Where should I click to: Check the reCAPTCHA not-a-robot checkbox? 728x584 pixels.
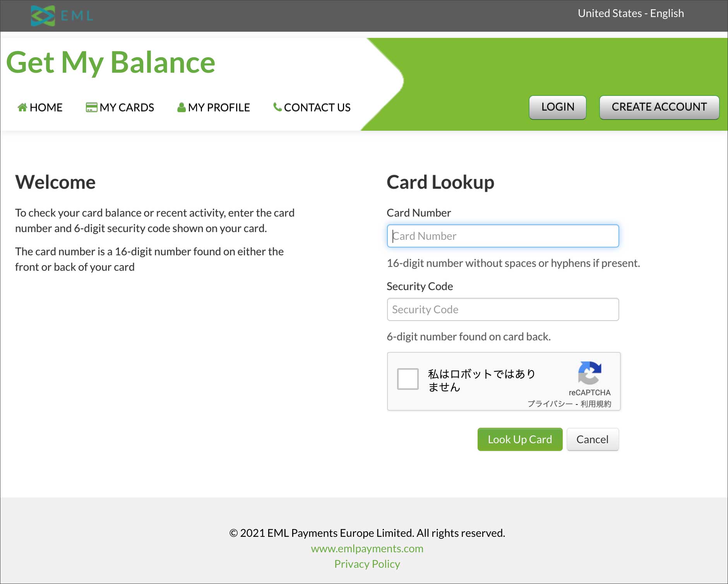pyautogui.click(x=408, y=379)
